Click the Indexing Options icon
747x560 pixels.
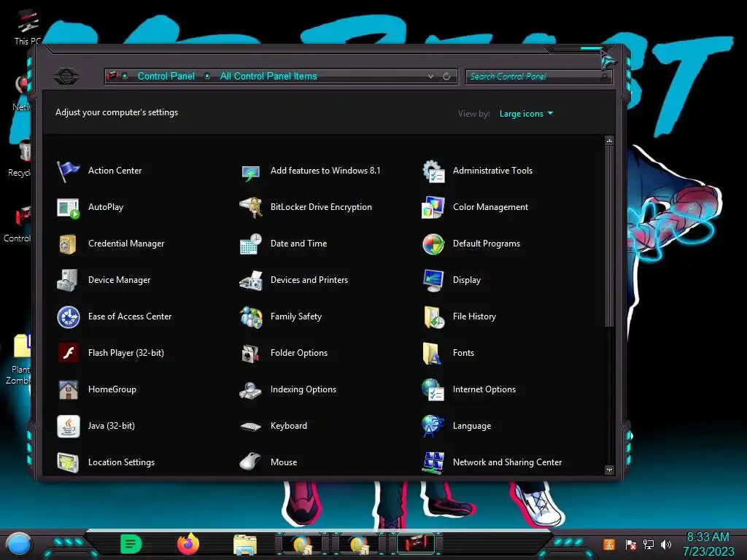click(x=251, y=390)
